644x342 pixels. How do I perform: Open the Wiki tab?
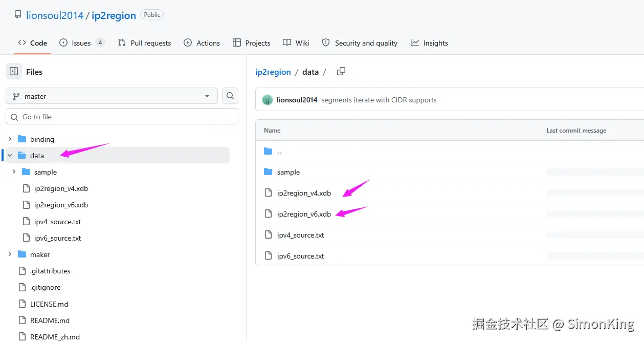point(296,43)
